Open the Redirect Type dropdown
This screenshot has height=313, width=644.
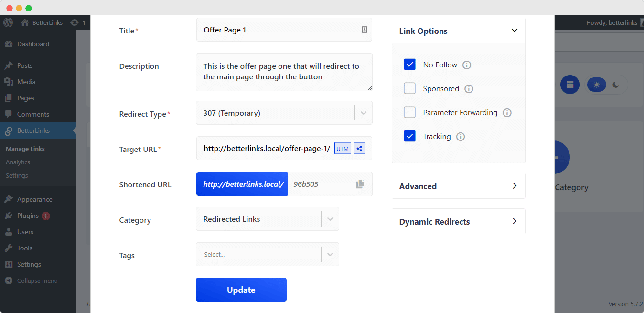click(x=363, y=113)
